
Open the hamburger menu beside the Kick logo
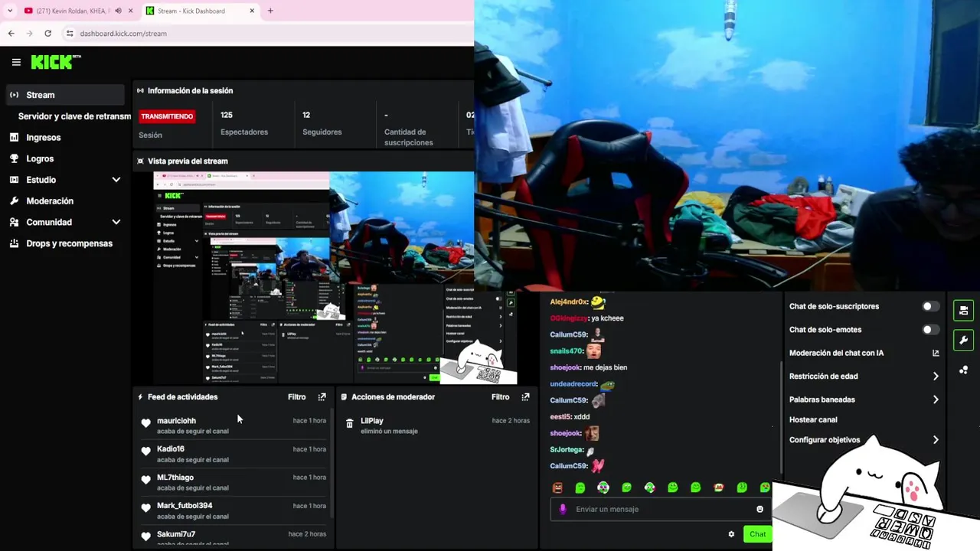(16, 62)
